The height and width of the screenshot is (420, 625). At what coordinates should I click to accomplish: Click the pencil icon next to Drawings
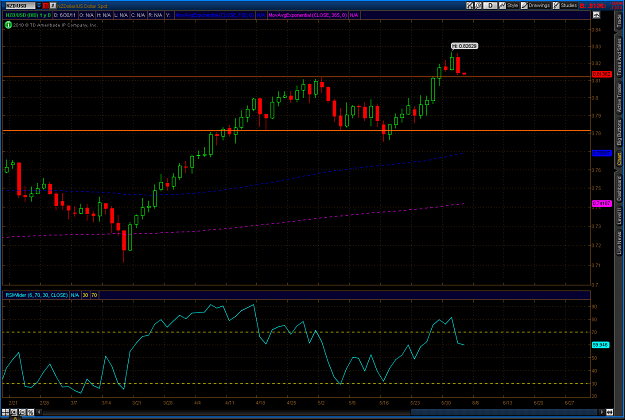524,6
